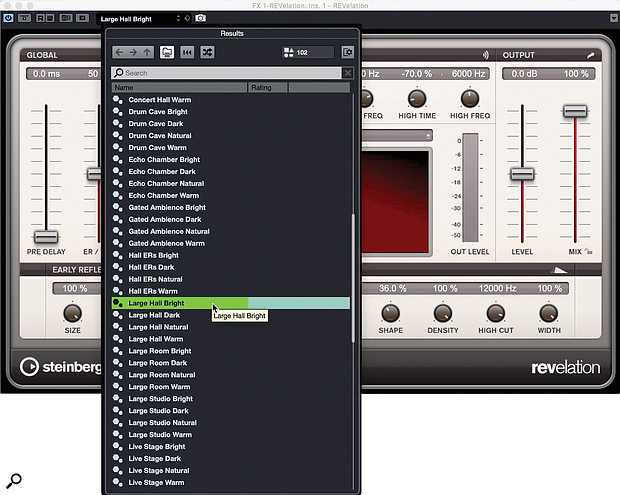Click the Output section arrow icon
This screenshot has height=495, width=620.
pos(590,55)
